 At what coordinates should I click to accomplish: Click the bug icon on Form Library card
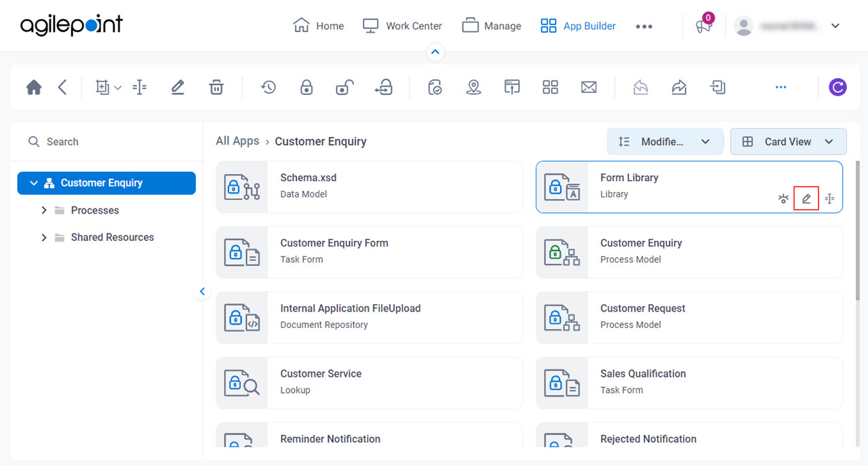point(783,199)
